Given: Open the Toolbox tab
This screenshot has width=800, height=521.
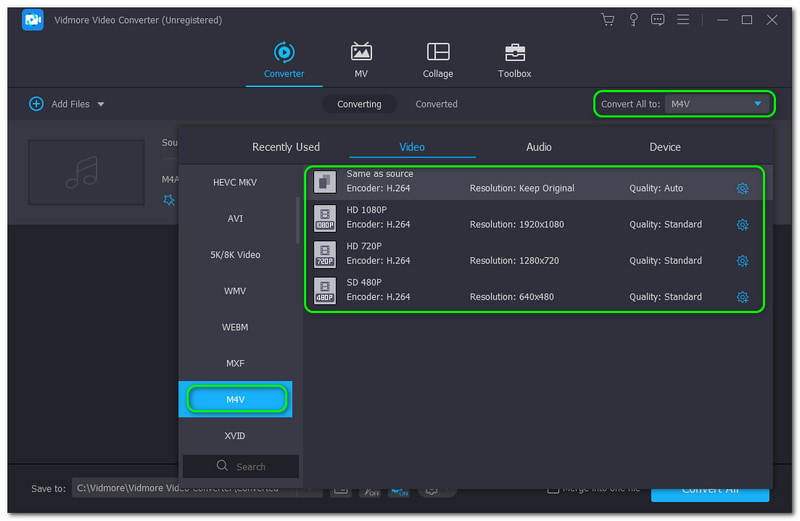Looking at the screenshot, I should tap(514, 60).
